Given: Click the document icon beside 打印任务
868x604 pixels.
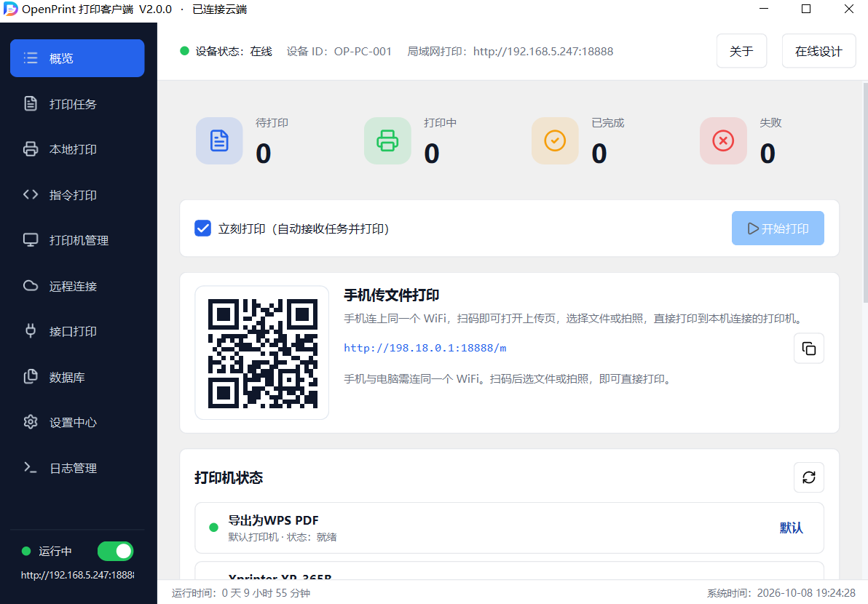Looking at the screenshot, I should coord(31,104).
